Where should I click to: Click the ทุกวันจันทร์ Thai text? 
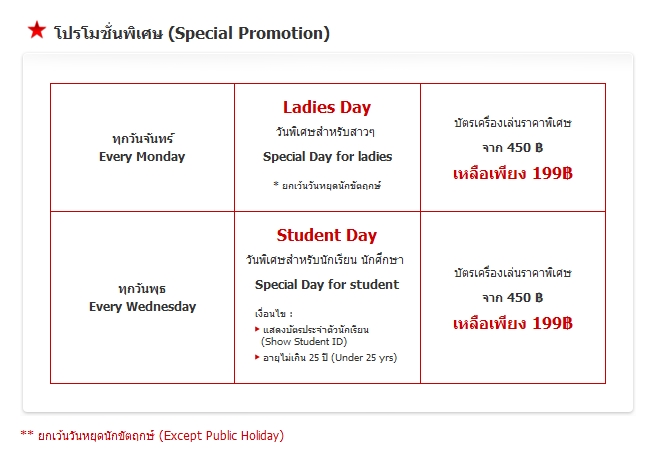pyautogui.click(x=142, y=139)
